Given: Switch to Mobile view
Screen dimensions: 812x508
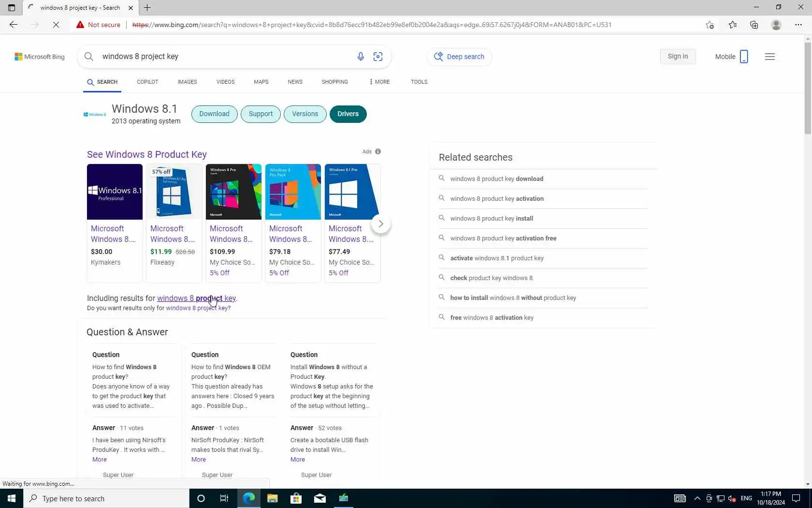Looking at the screenshot, I should [x=732, y=57].
